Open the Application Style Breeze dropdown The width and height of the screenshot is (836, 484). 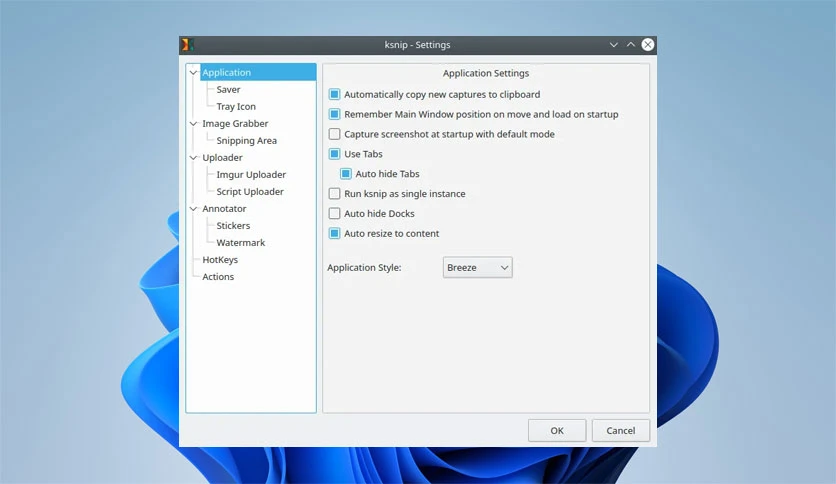tap(477, 268)
